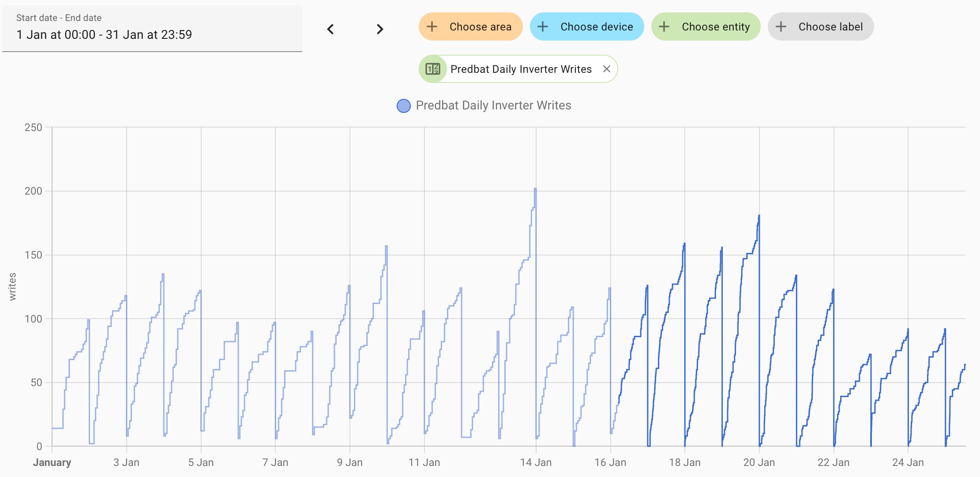Click the plus icon on Choose area

432,26
